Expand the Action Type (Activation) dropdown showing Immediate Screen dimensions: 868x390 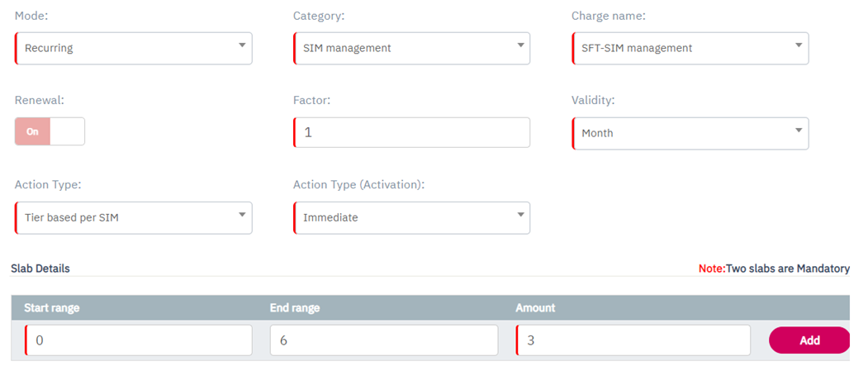click(x=412, y=217)
